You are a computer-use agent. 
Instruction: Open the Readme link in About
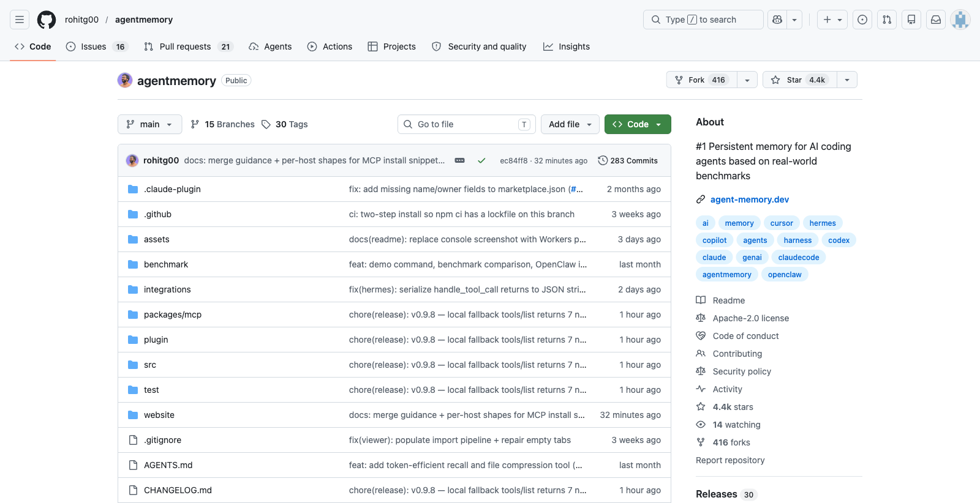[729, 300]
